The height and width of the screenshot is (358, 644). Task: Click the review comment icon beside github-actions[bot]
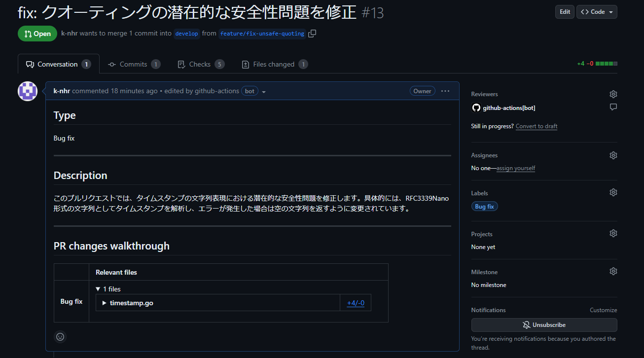click(613, 107)
